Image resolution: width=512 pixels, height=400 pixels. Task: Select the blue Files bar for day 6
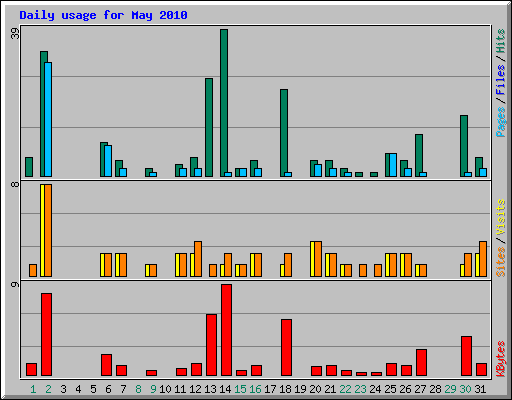coord(108,161)
